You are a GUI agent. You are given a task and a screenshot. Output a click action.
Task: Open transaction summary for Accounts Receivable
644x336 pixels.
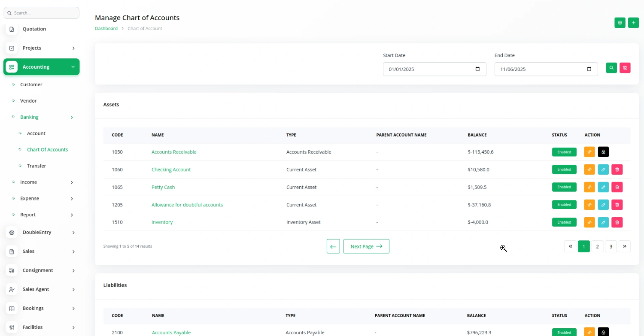(589, 152)
